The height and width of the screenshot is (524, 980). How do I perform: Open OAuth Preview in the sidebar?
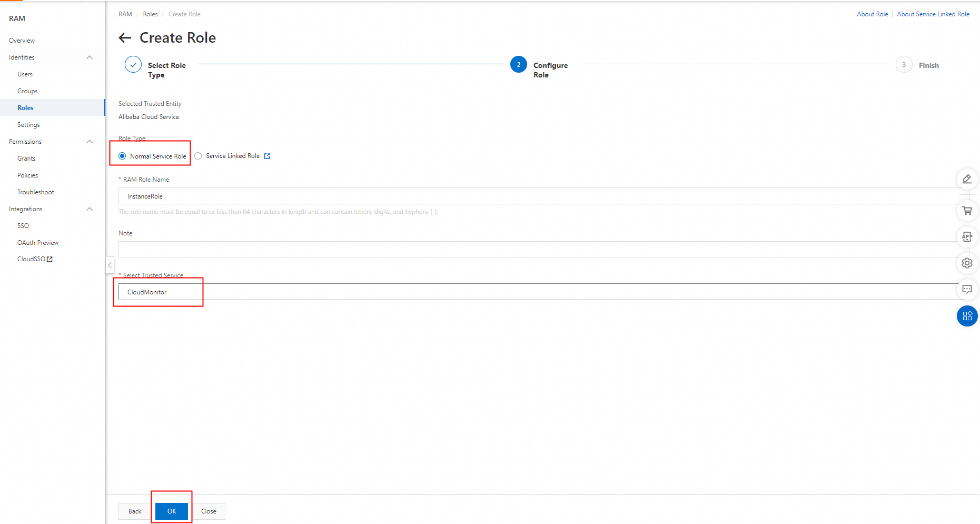coord(38,243)
